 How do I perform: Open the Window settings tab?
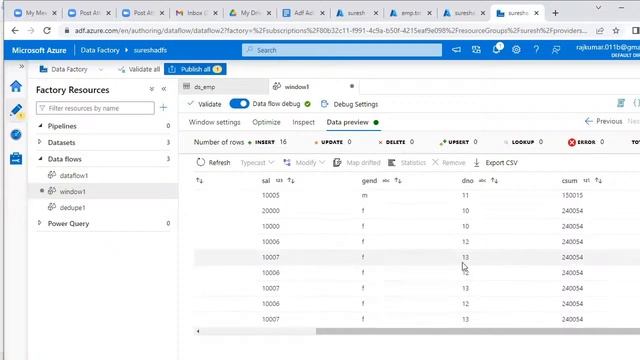(x=214, y=122)
